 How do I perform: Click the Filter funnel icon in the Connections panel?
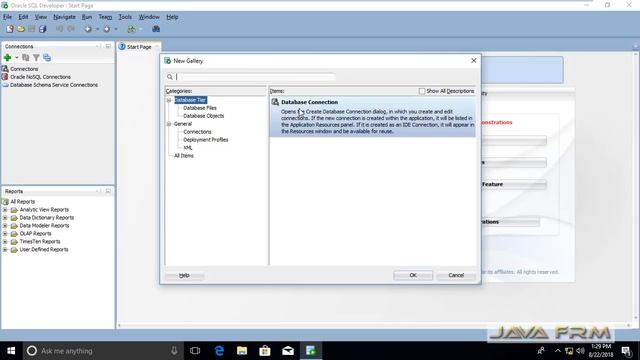coord(36,58)
